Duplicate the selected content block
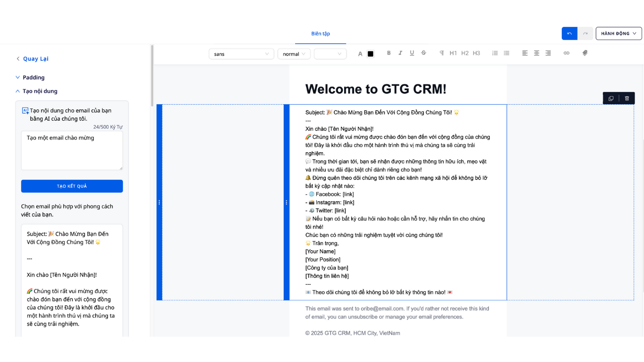Viewport: 644px width, 362px height. (x=611, y=98)
